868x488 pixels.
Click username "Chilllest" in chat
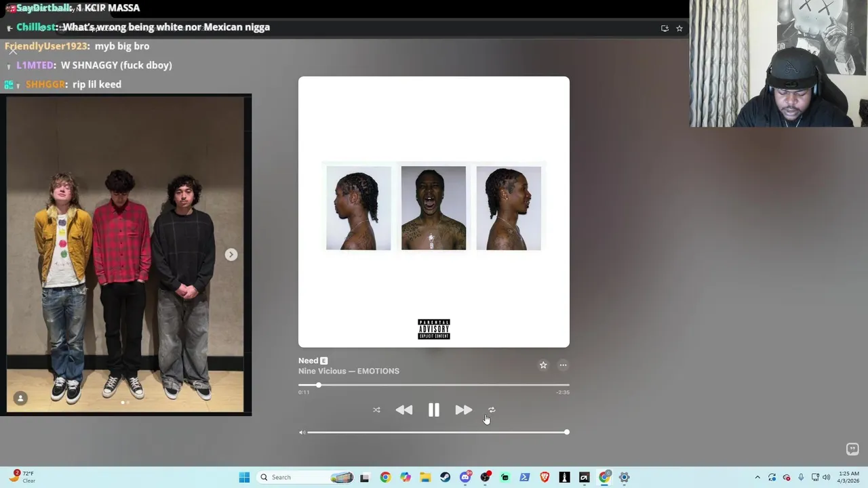pyautogui.click(x=36, y=27)
